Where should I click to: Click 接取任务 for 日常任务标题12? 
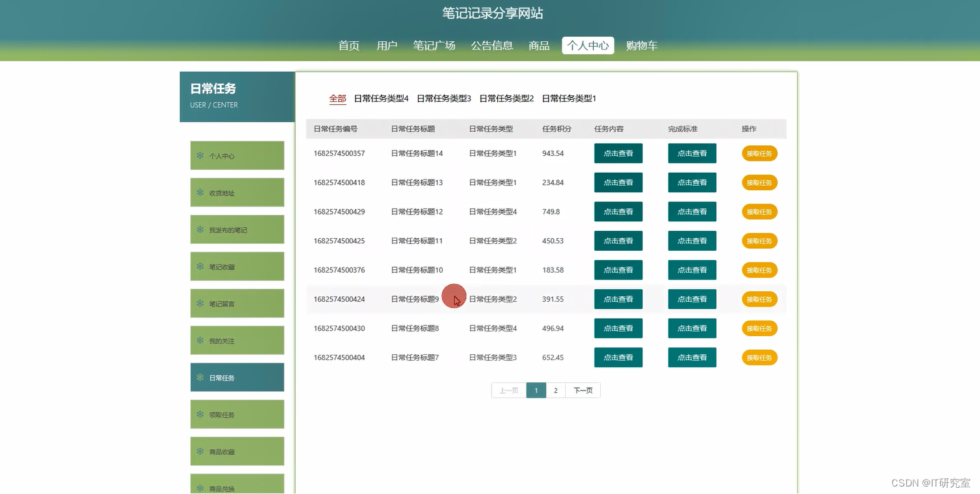click(759, 211)
